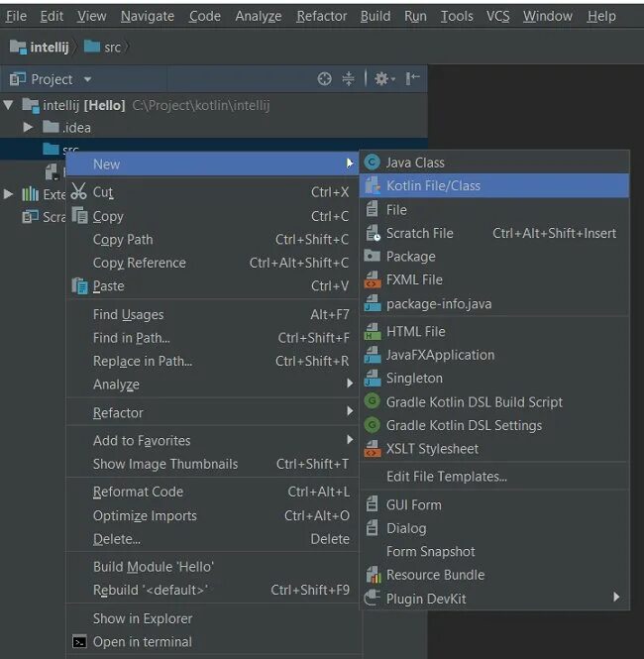
Task: Click the HTML File icon
Action: [373, 331]
